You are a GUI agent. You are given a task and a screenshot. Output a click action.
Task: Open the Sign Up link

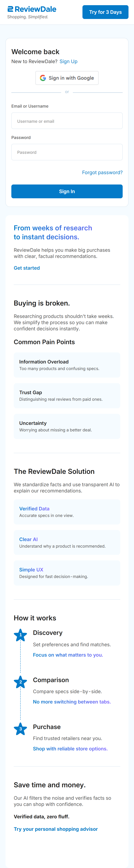coord(69,61)
